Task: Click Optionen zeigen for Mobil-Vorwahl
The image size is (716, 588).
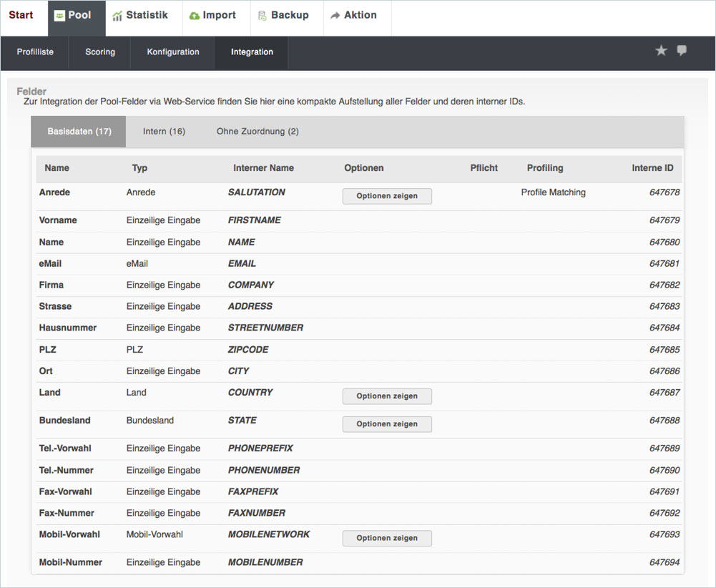Action: pyautogui.click(x=387, y=538)
